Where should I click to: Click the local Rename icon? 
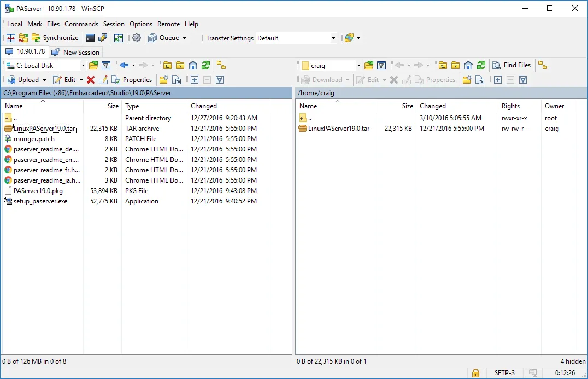click(103, 80)
